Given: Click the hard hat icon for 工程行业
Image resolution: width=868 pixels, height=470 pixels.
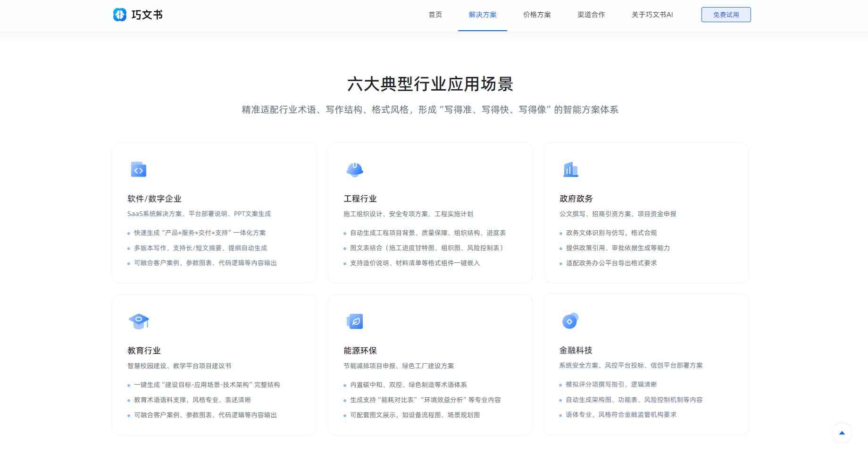Looking at the screenshot, I should tap(354, 170).
